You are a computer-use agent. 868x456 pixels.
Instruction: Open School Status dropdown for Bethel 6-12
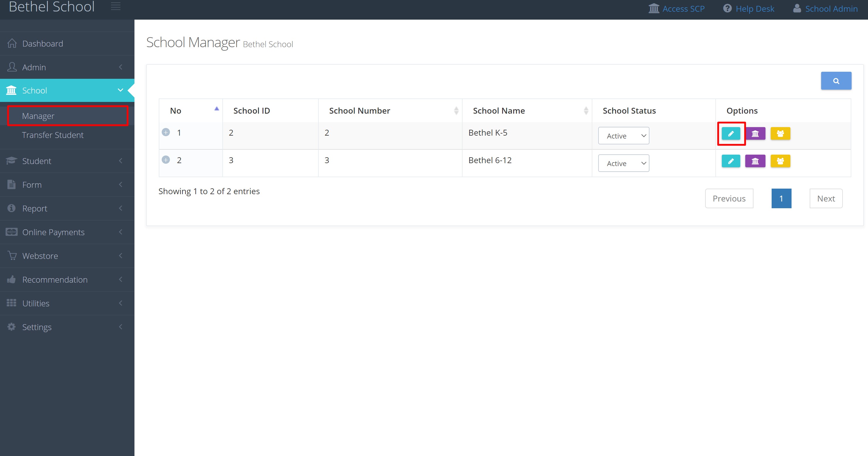pyautogui.click(x=623, y=163)
